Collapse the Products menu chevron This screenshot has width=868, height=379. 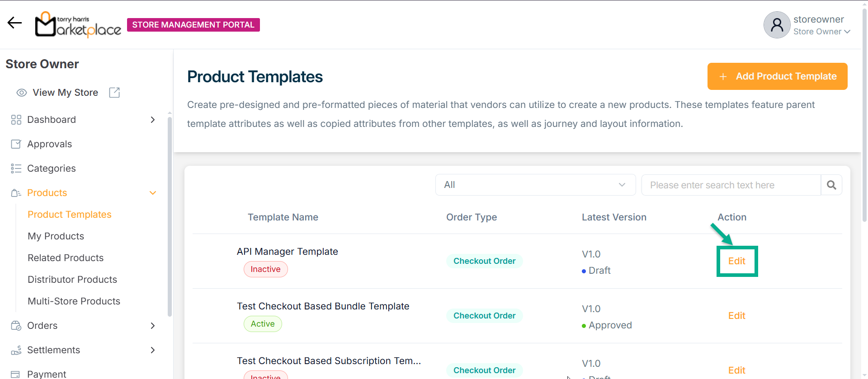point(153,193)
